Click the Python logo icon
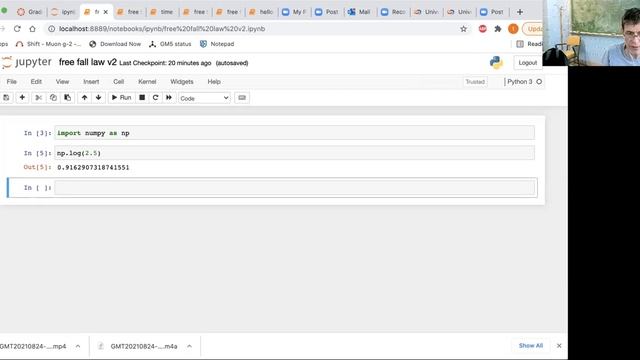Viewport: 640px width, 360px height. tap(496, 62)
